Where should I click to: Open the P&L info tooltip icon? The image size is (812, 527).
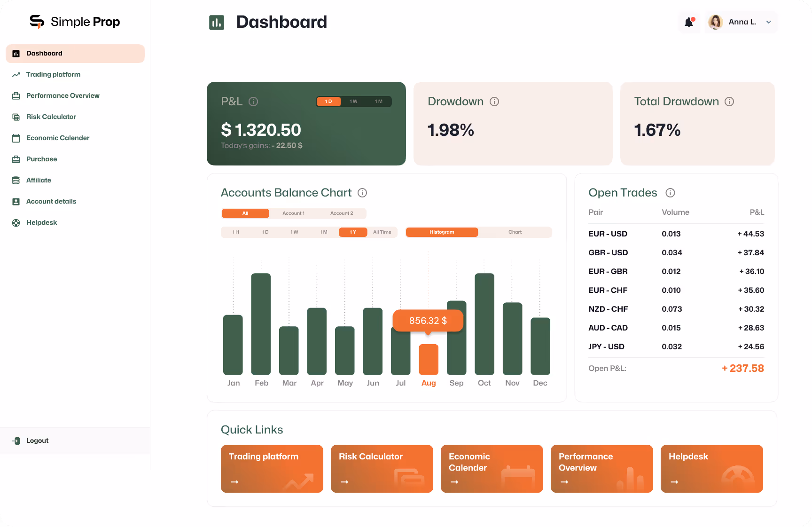point(253,101)
